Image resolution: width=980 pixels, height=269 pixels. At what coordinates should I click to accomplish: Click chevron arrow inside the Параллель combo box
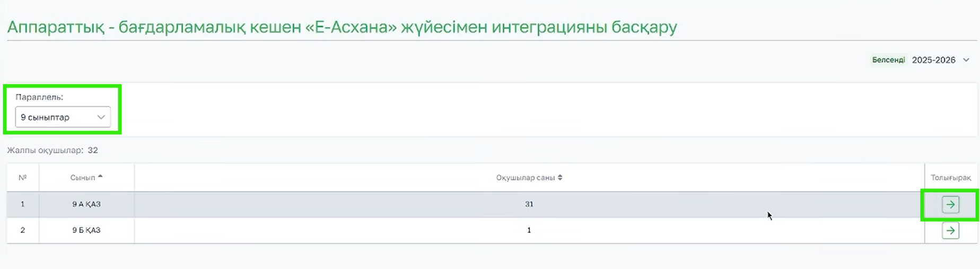click(x=101, y=117)
